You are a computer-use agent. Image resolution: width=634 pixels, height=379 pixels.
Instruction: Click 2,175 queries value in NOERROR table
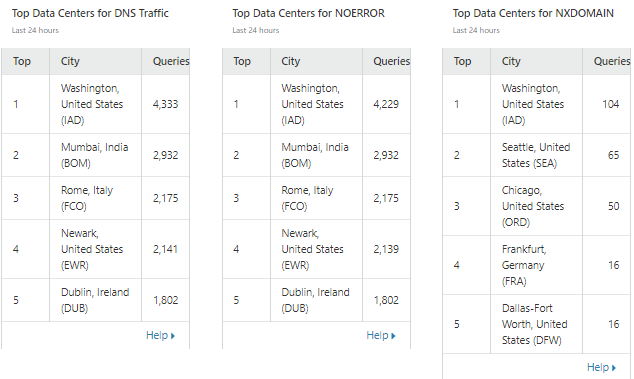pyautogui.click(x=386, y=198)
